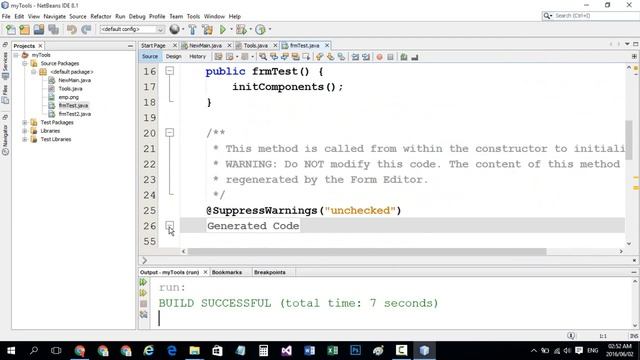640x360 pixels.
Task: Switch to Design view
Action: 173,57
